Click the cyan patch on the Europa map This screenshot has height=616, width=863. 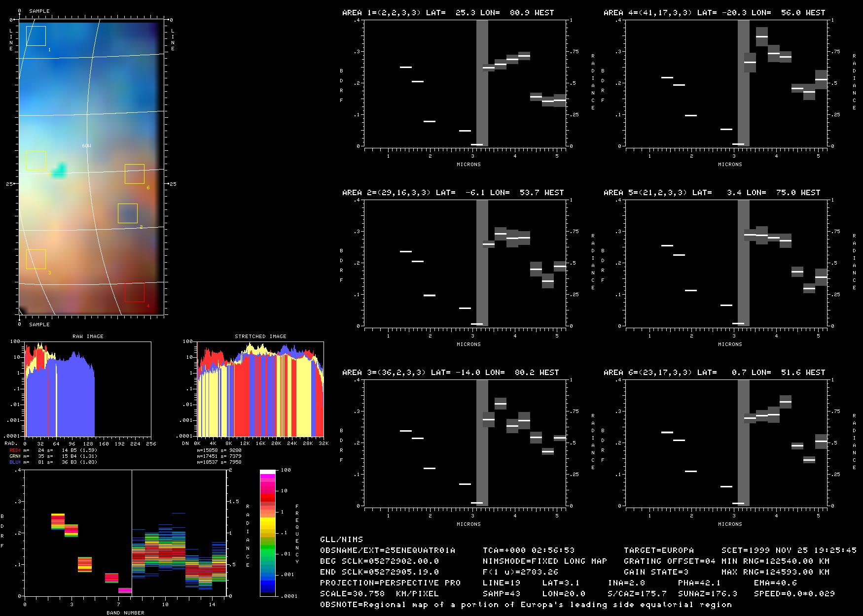point(59,170)
